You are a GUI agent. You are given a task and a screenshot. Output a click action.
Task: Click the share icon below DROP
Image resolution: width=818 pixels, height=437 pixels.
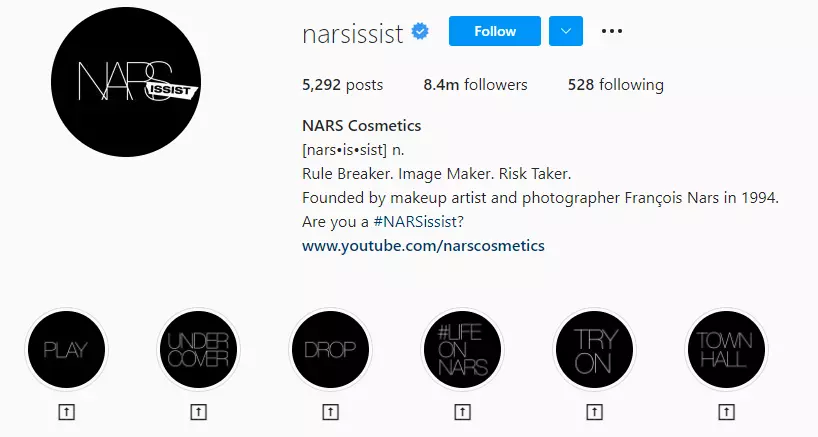[x=330, y=411]
